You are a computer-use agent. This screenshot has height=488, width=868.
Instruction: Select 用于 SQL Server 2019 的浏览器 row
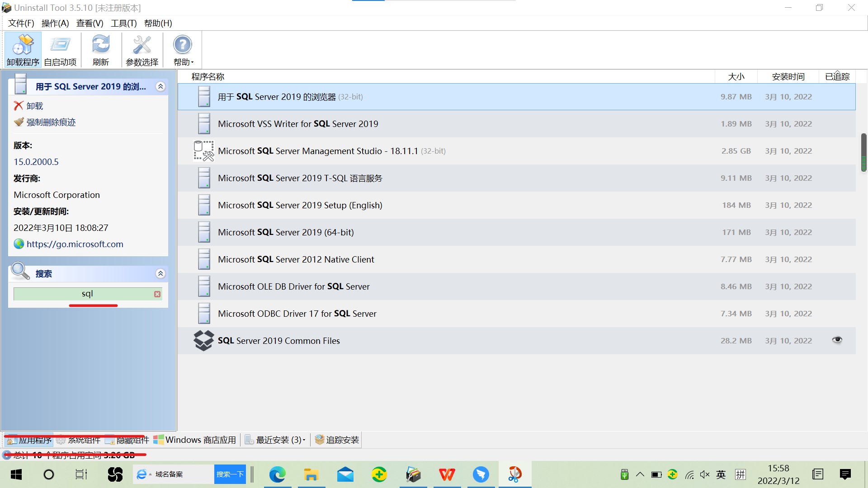tap(516, 97)
